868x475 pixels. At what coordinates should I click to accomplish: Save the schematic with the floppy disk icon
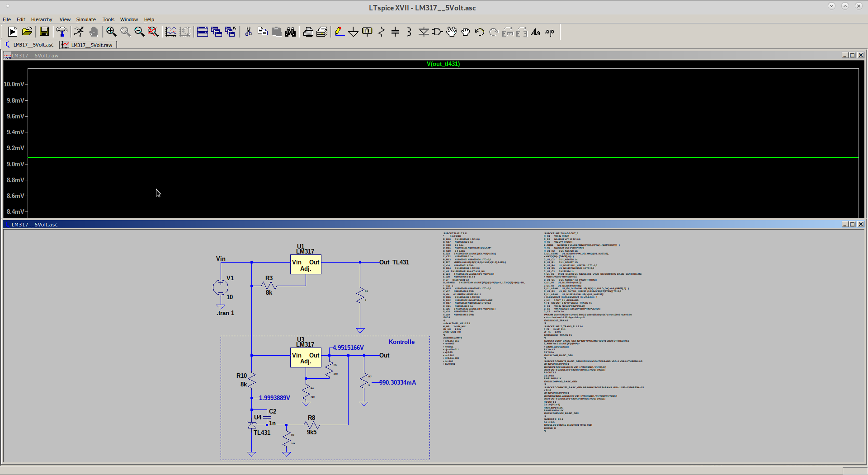coord(44,32)
